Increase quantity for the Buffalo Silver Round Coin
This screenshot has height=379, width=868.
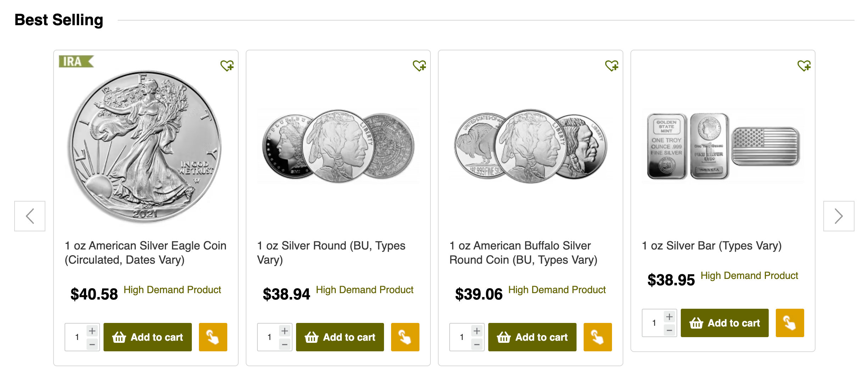[477, 331]
